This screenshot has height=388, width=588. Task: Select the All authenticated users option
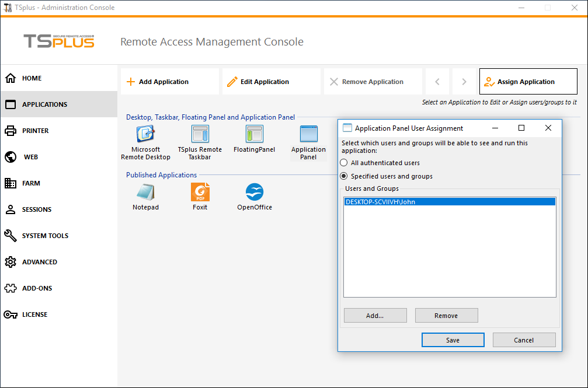coord(345,163)
